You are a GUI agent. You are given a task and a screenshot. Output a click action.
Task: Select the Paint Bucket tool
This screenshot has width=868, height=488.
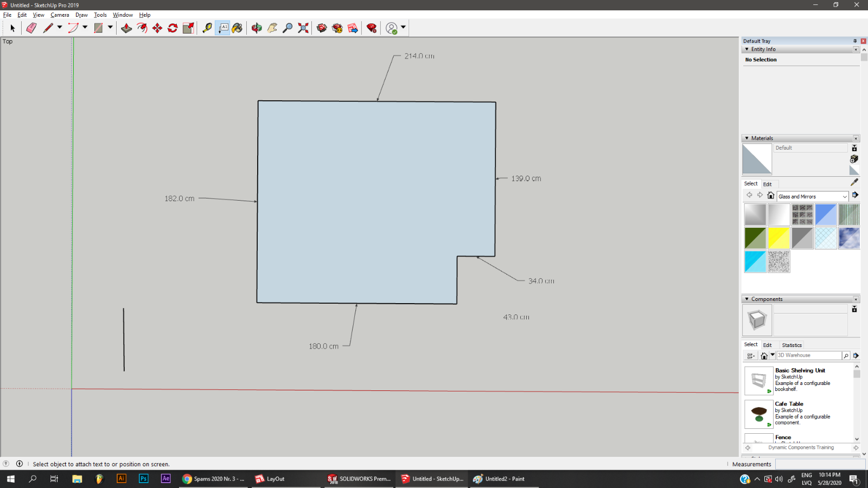[x=237, y=28]
